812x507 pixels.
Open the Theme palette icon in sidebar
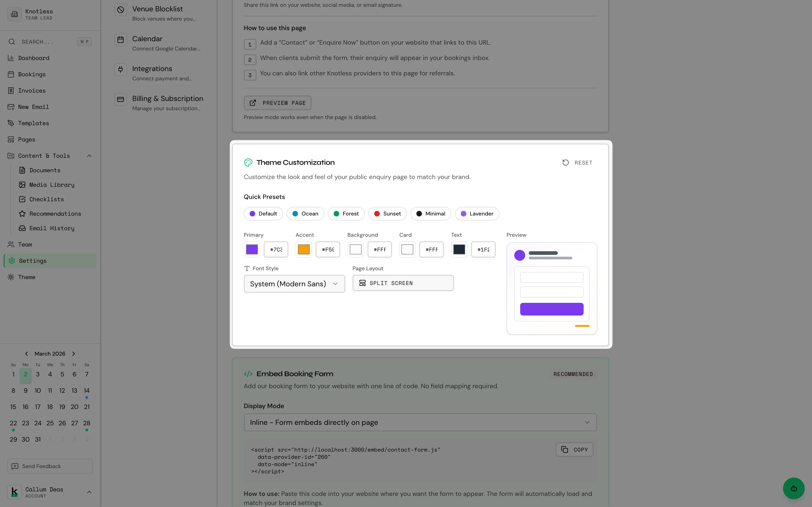click(11, 277)
